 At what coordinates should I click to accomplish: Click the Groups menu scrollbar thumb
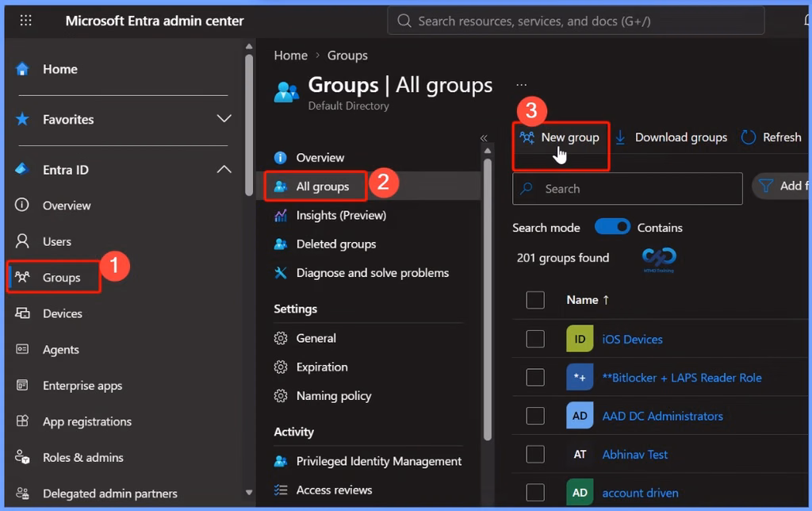coord(488,300)
